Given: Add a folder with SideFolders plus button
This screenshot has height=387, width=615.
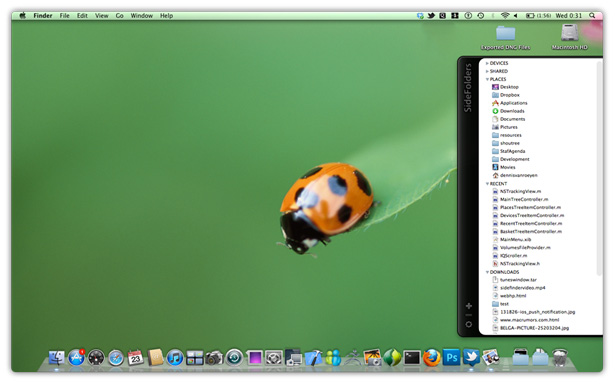Looking at the screenshot, I should tap(468, 306).
